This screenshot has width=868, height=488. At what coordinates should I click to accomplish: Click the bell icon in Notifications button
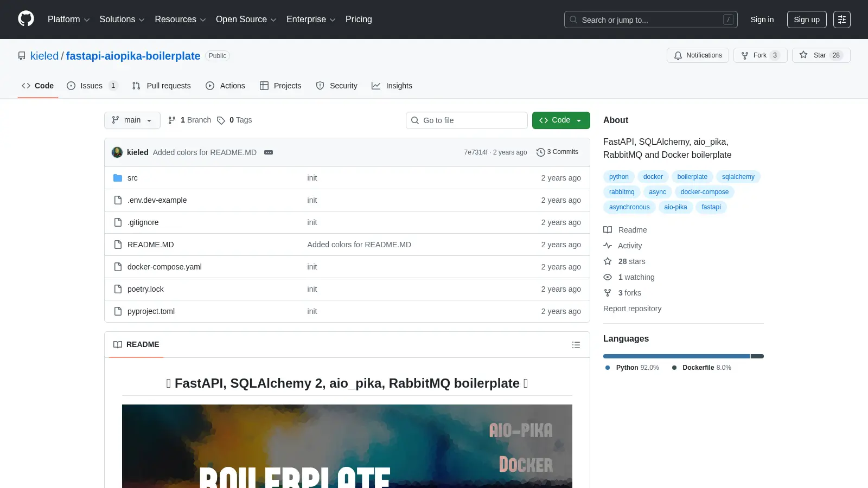click(678, 55)
